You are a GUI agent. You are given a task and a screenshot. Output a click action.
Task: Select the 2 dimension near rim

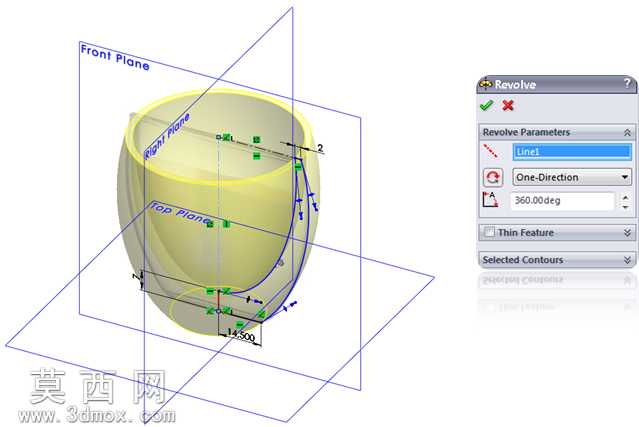pyautogui.click(x=320, y=148)
